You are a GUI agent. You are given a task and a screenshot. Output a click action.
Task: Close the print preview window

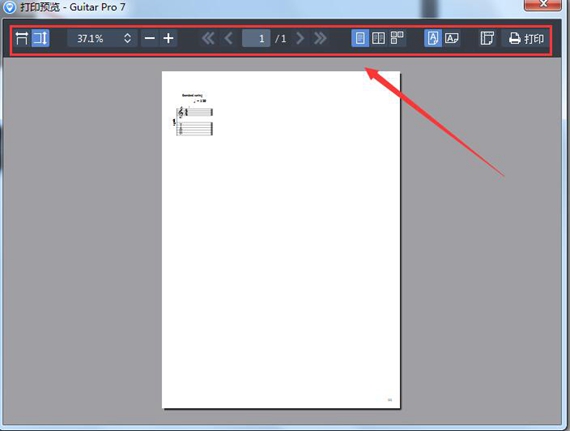(x=543, y=4)
